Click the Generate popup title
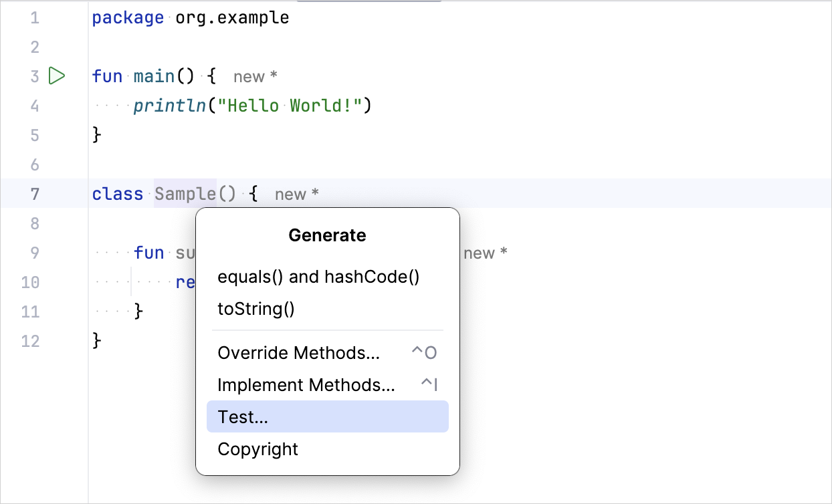Image resolution: width=832 pixels, height=504 pixels. pos(327,235)
